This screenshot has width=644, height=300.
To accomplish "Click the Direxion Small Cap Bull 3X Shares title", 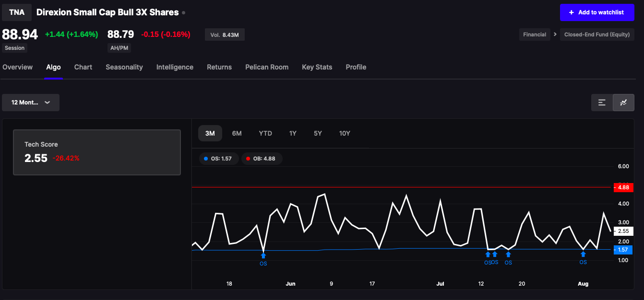I will point(107,12).
